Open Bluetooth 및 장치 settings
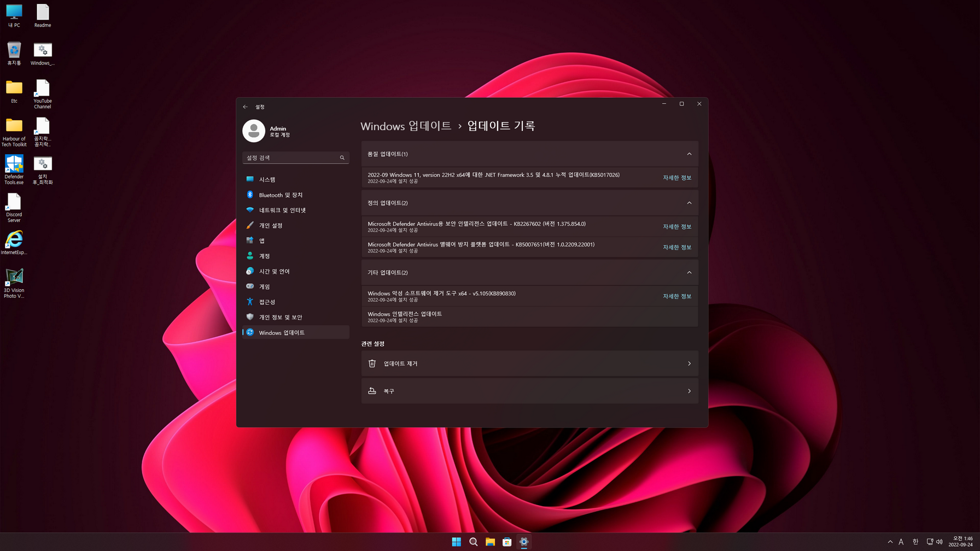The height and width of the screenshot is (551, 980). pos(295,195)
